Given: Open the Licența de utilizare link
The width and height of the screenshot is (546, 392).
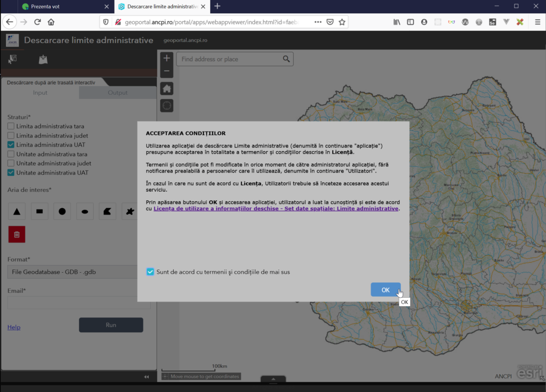Looking at the screenshot, I should point(276,209).
